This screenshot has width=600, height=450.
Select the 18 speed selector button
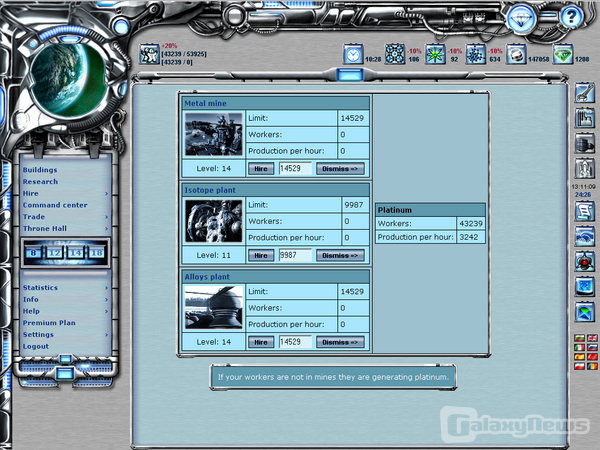[x=96, y=253]
